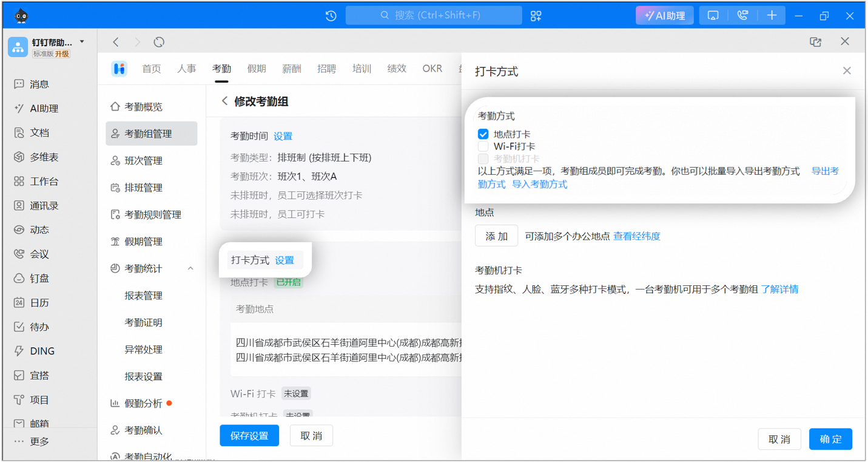Image resolution: width=868 pixels, height=462 pixels.
Task: Open 考勤规则管理 in the attendance menu
Action: 152,214
